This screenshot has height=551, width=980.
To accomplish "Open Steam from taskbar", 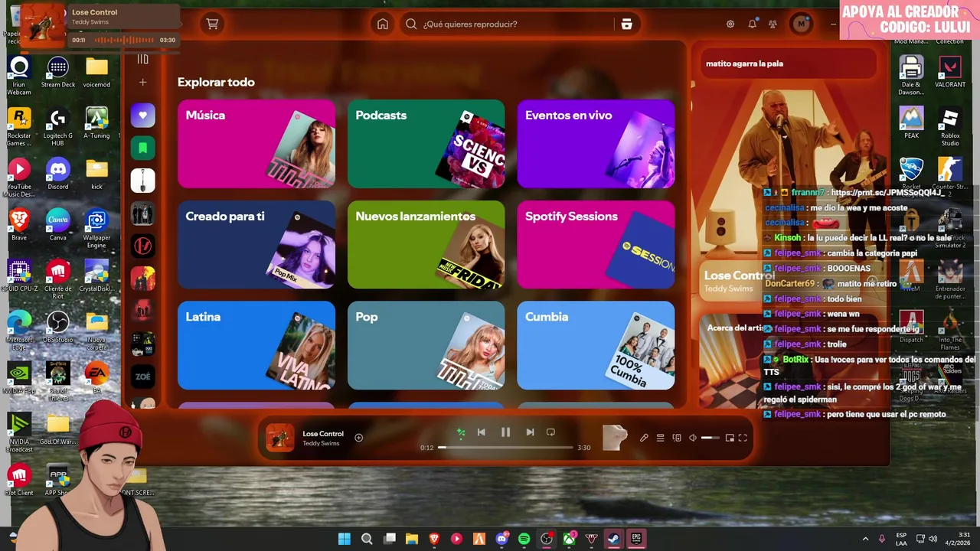I will point(613,539).
